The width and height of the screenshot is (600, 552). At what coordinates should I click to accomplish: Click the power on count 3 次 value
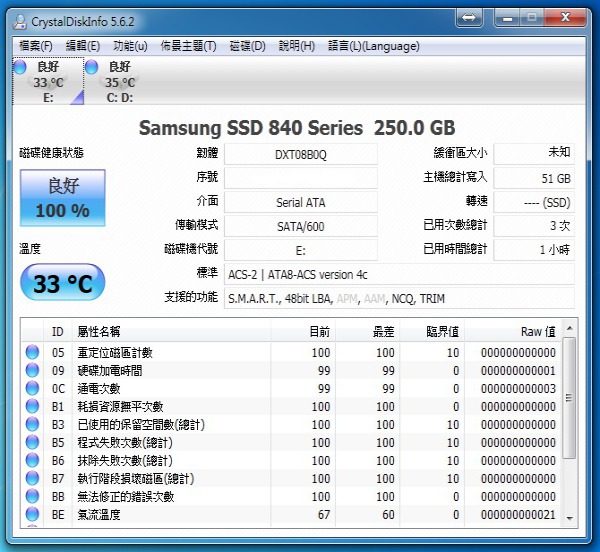pos(534,226)
